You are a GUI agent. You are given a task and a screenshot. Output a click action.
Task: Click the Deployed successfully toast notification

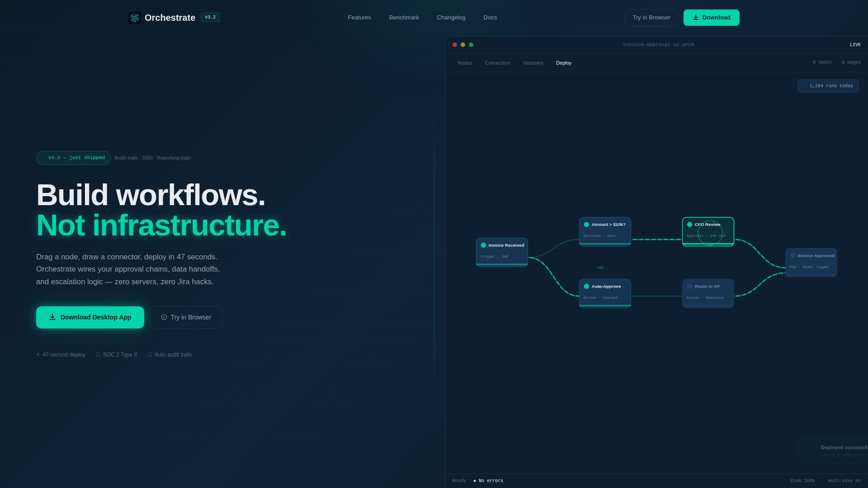coord(834,451)
